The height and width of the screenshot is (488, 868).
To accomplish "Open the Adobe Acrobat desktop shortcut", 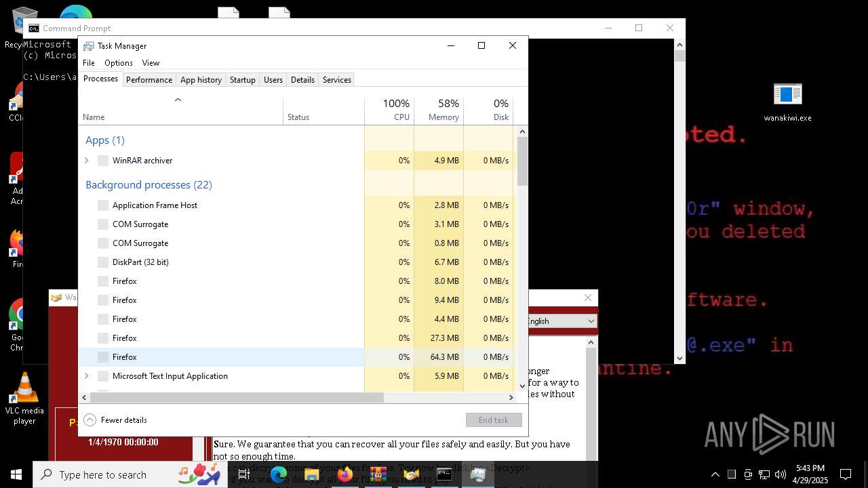I will 16,179.
